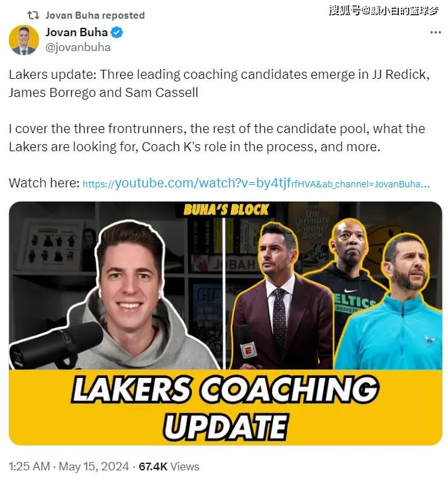
Task: Click "Jovan Buha reposted" label
Action: (x=95, y=16)
